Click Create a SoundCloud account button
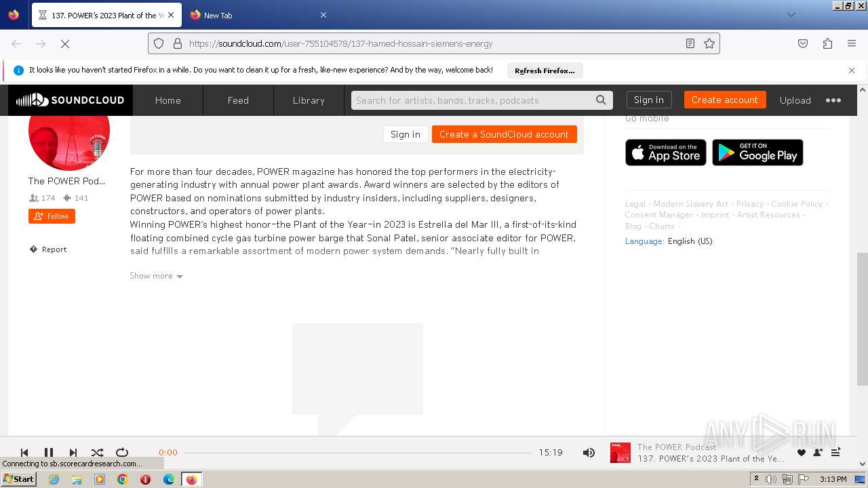 (x=505, y=134)
